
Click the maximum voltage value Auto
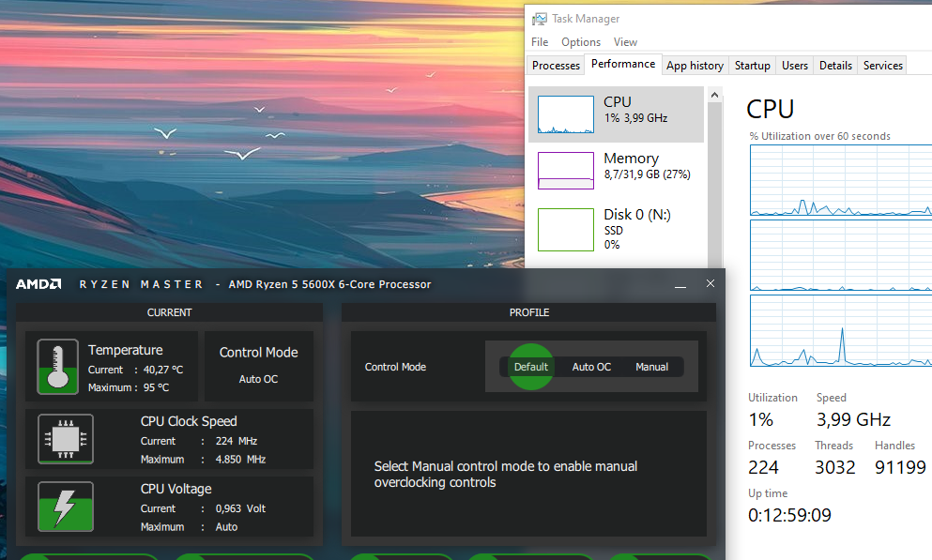click(x=226, y=527)
